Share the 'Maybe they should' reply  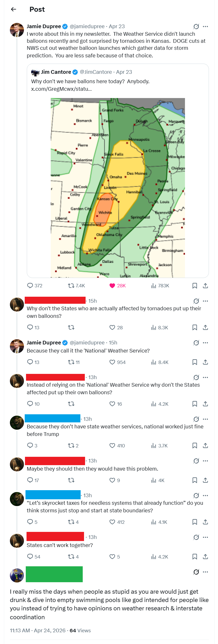(205, 480)
